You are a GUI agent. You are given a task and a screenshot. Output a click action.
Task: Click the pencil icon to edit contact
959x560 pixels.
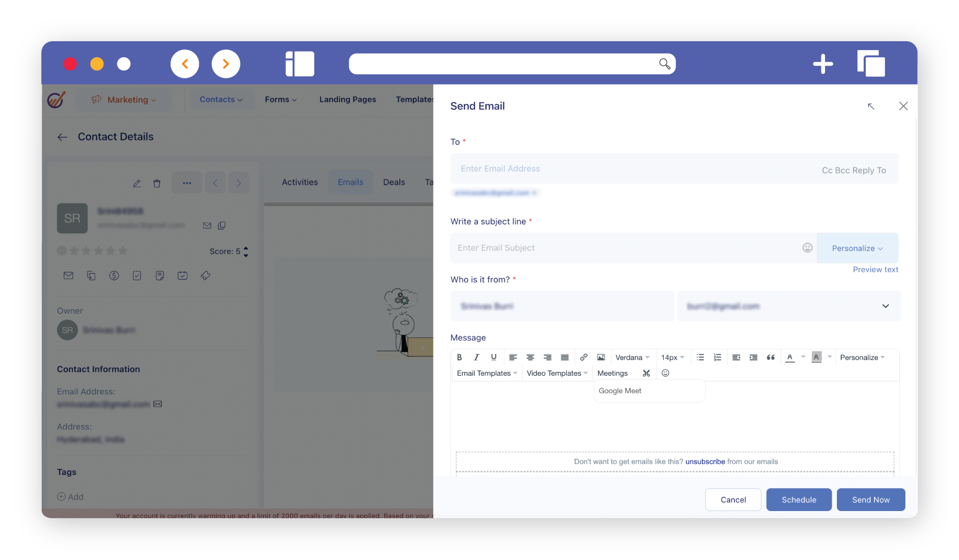137,183
